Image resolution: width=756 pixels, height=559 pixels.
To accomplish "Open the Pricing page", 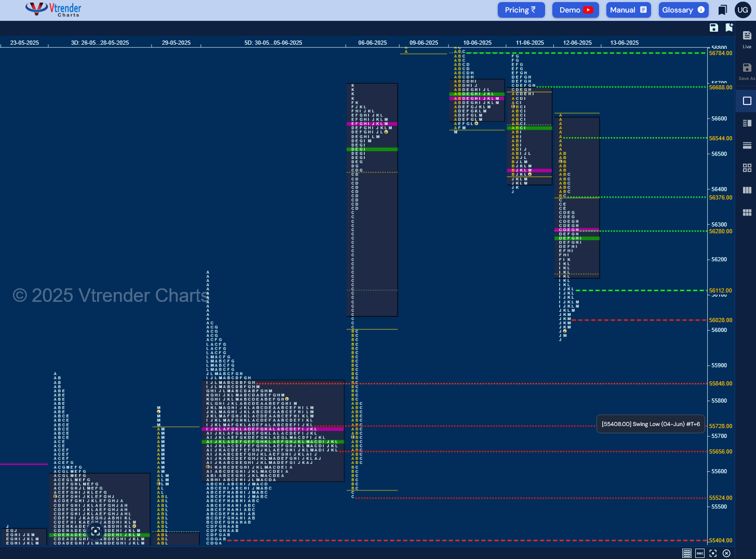I will pos(521,10).
